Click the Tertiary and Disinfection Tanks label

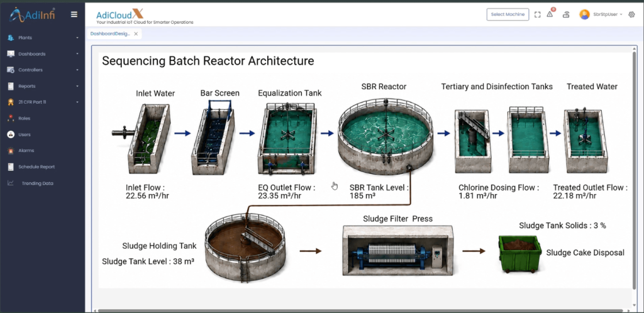(x=497, y=87)
